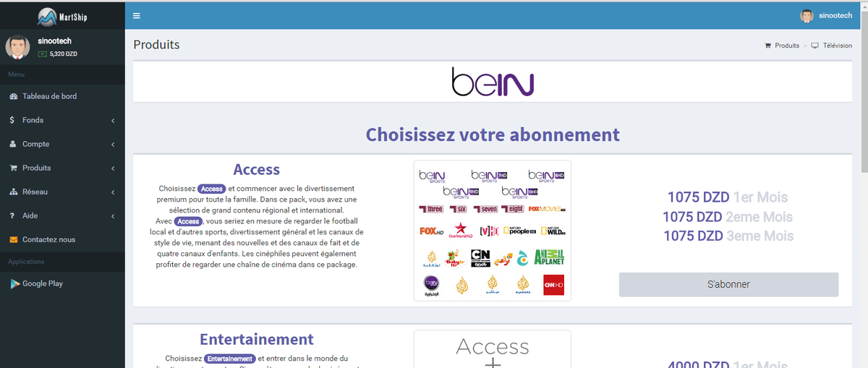
Task: Click the Télévision breadcrumb link
Action: coord(837,46)
